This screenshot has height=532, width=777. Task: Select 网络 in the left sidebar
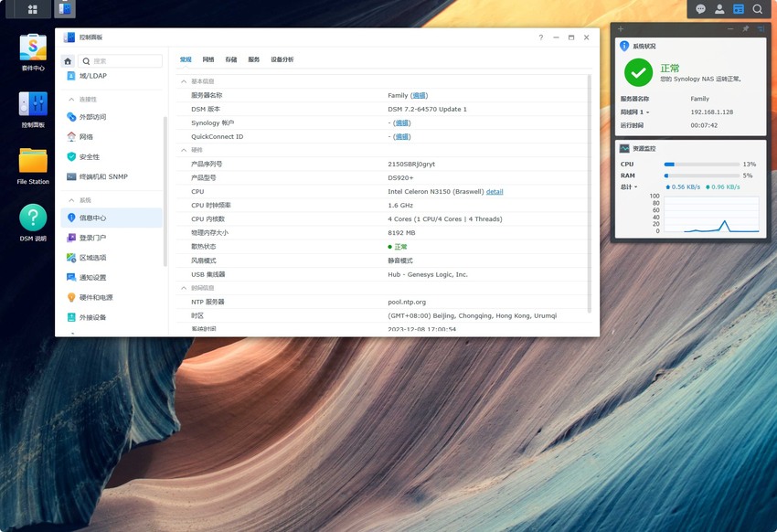click(x=111, y=137)
